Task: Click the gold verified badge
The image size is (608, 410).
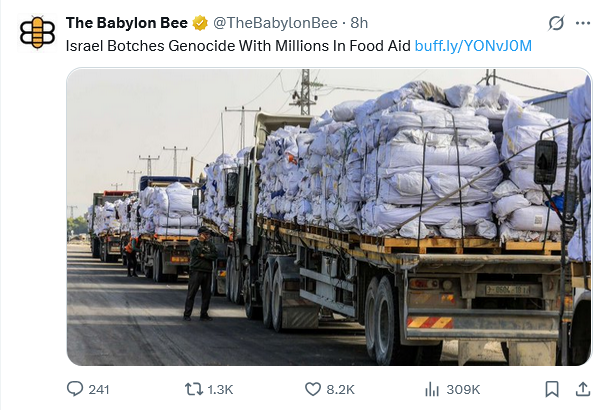Action: 200,23
